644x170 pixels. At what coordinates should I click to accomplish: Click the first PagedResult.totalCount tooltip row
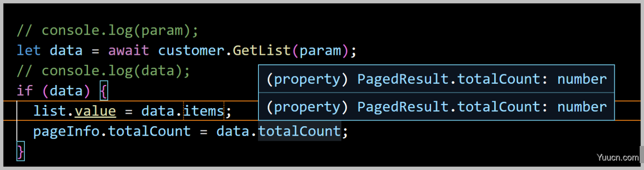[436, 79]
